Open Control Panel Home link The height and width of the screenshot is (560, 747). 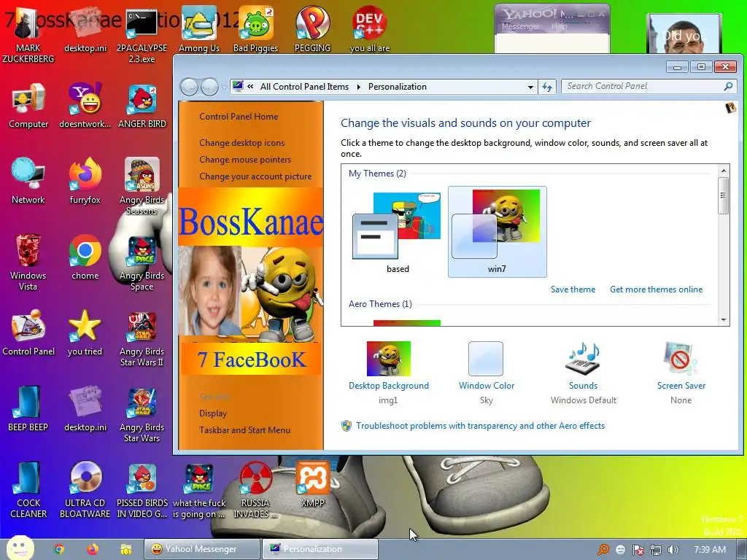[x=239, y=116]
